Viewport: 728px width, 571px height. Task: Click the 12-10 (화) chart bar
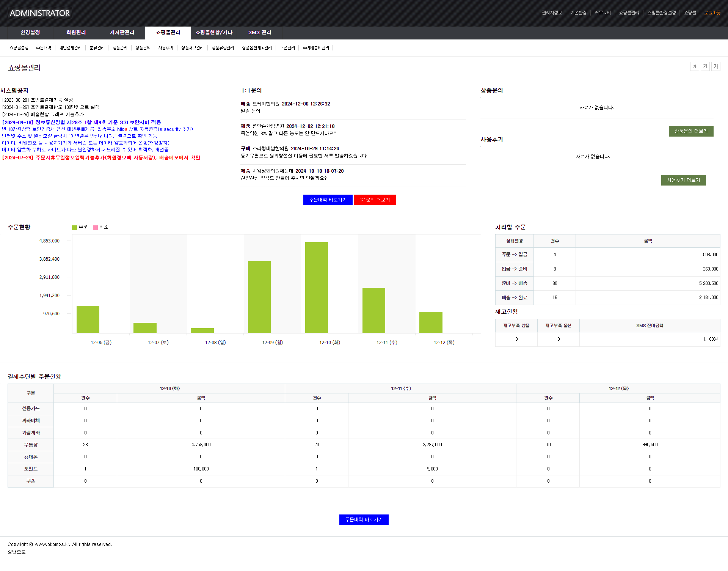(316, 287)
